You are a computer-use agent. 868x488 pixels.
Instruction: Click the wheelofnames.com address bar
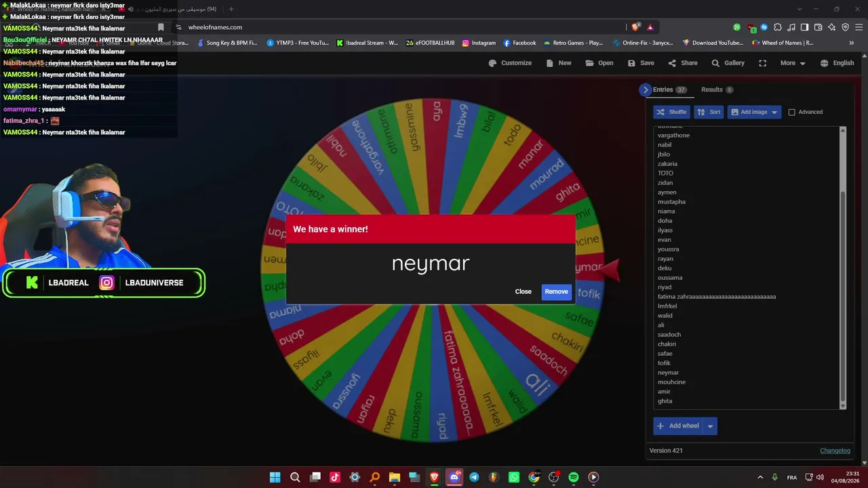click(x=400, y=27)
